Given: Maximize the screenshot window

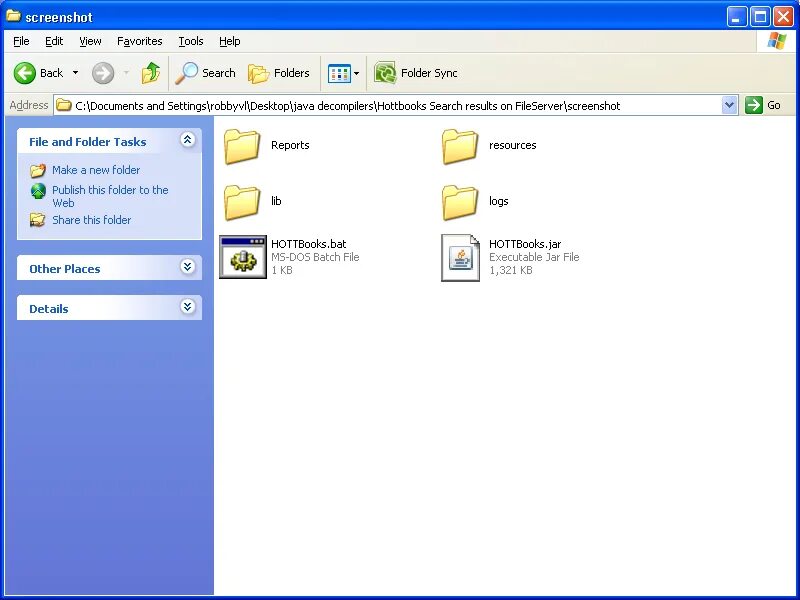Looking at the screenshot, I should (x=760, y=17).
